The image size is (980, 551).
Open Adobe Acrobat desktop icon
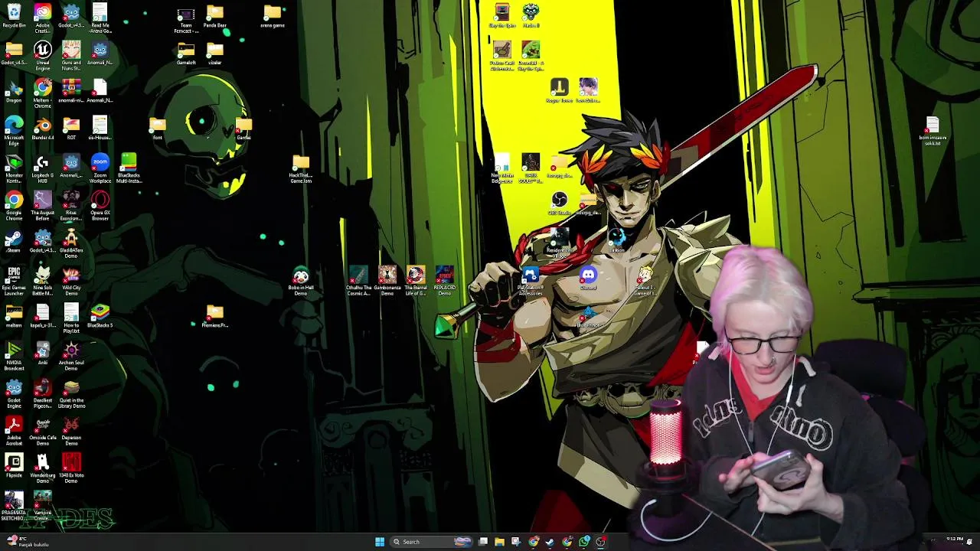tap(14, 431)
